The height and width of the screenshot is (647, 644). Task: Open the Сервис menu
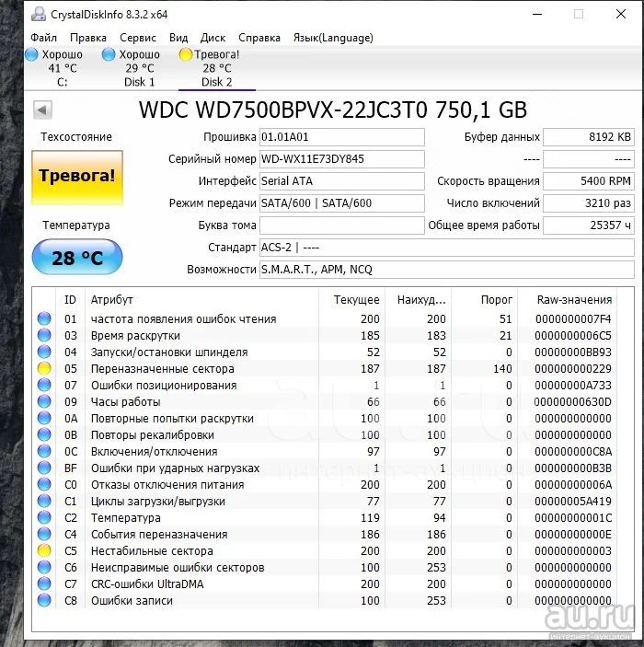pyautogui.click(x=138, y=38)
